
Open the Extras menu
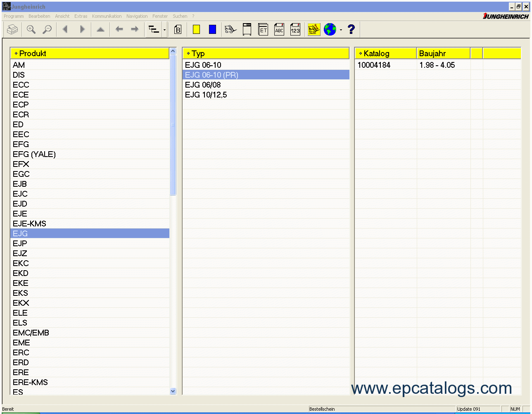click(x=81, y=16)
